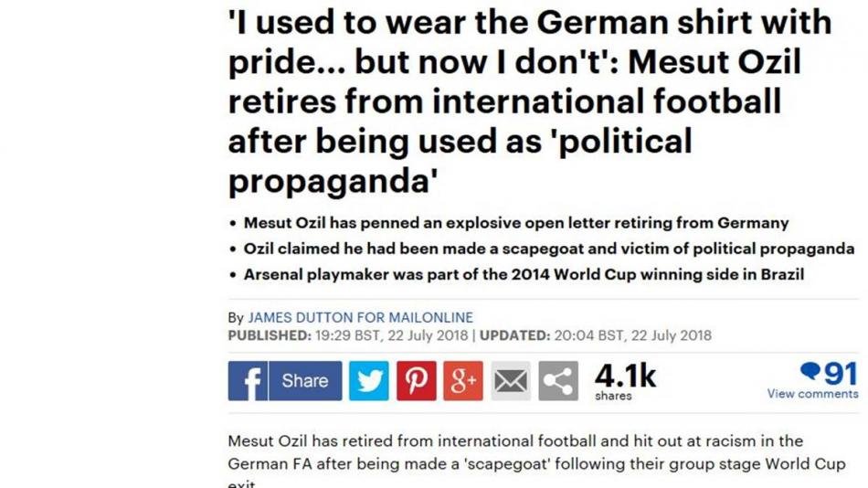Open James Dutton author link

[360, 318]
